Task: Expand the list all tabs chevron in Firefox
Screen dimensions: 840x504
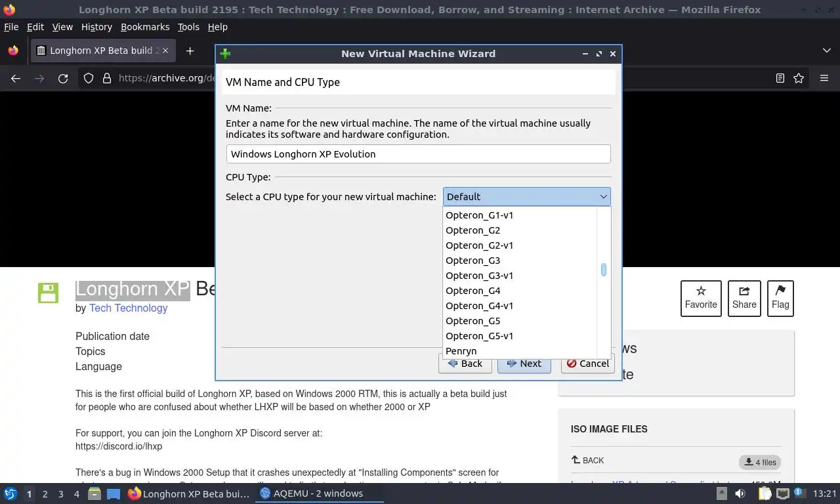Action: (826, 51)
